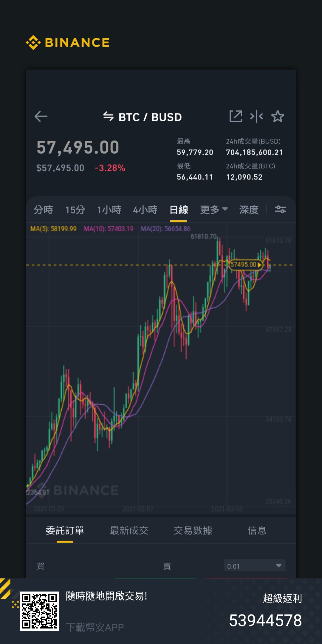The height and width of the screenshot is (644, 322).
Task: Switch to the 1小時 interval
Action: (109, 210)
